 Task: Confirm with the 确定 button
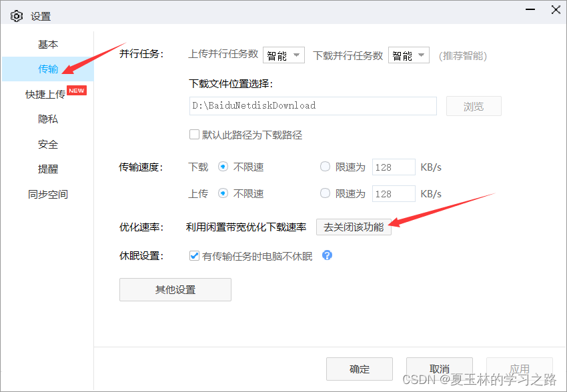[x=360, y=369]
